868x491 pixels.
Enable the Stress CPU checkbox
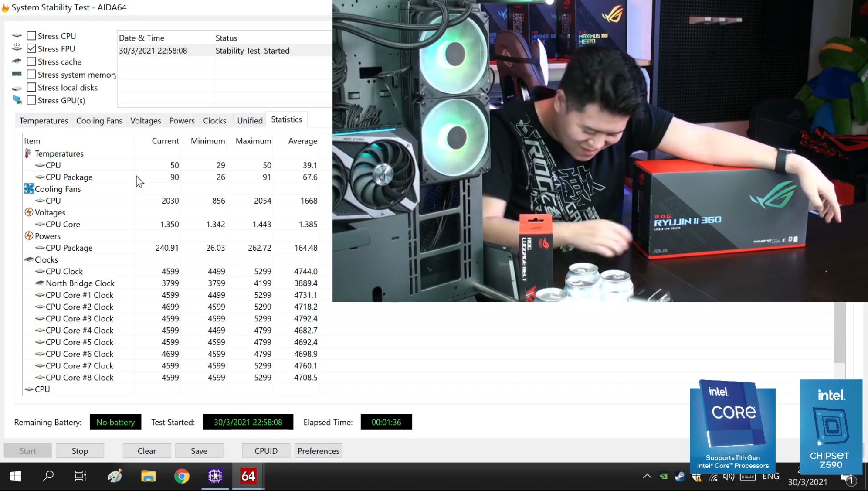(31, 36)
